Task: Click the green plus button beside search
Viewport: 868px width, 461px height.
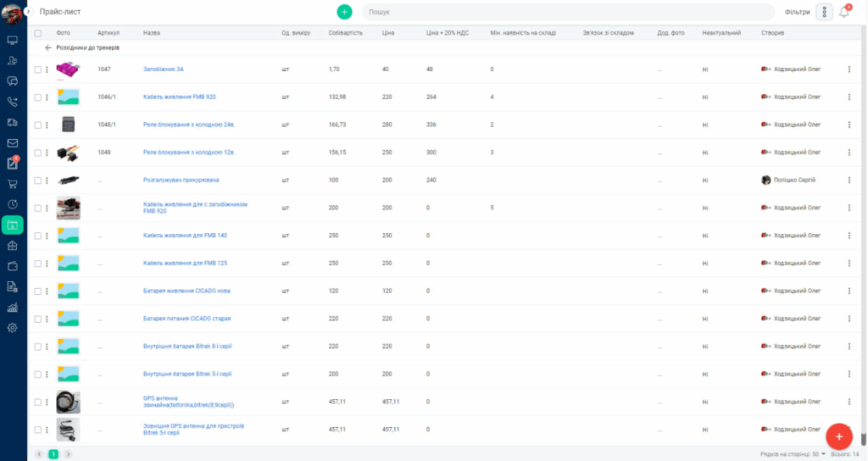Action: pyautogui.click(x=344, y=12)
